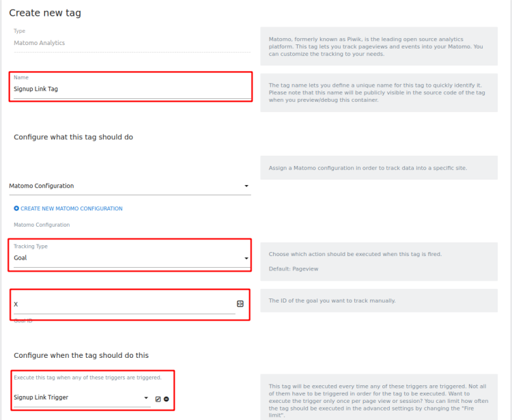This screenshot has width=512, height=420.
Task: Open the Tracking Type dropdown arrow
Action: 246,258
